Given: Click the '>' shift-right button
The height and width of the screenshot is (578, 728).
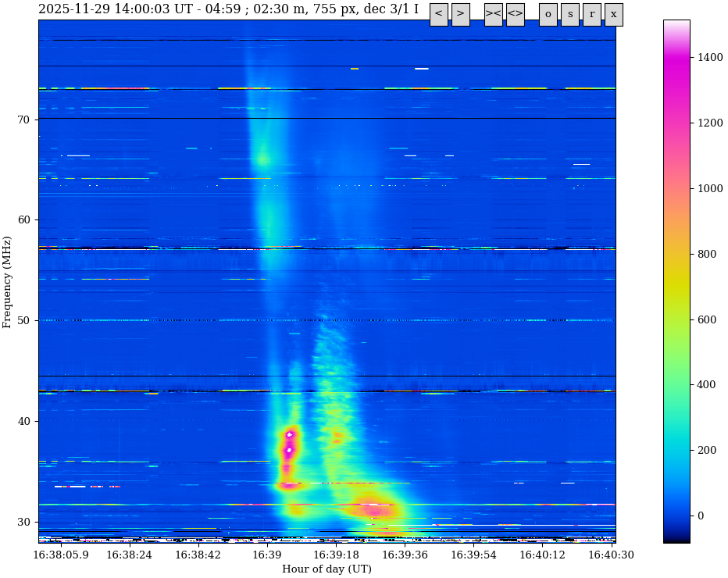Looking at the screenshot, I should 460,14.
